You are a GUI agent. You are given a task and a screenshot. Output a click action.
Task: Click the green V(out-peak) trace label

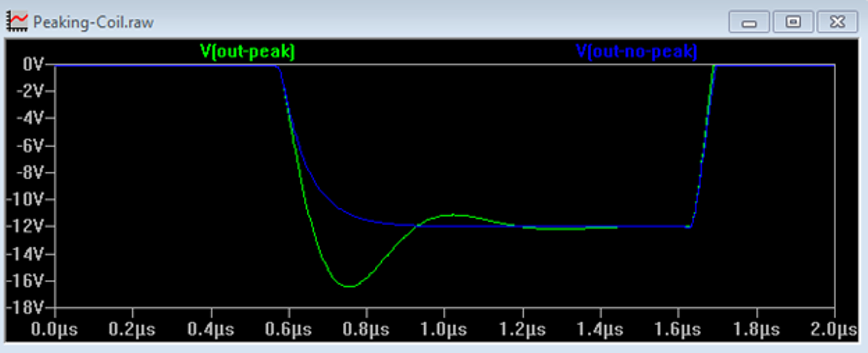[248, 51]
